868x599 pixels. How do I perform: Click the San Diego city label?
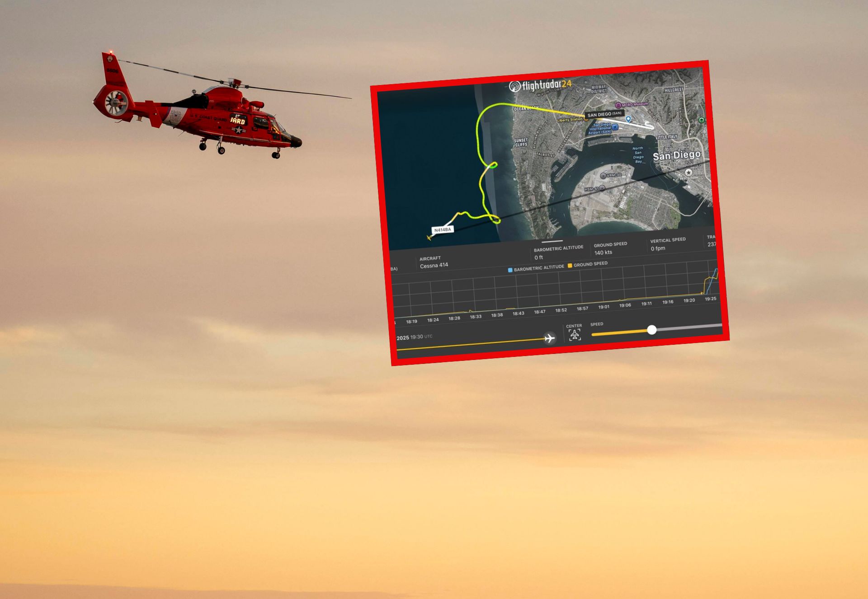(676, 156)
